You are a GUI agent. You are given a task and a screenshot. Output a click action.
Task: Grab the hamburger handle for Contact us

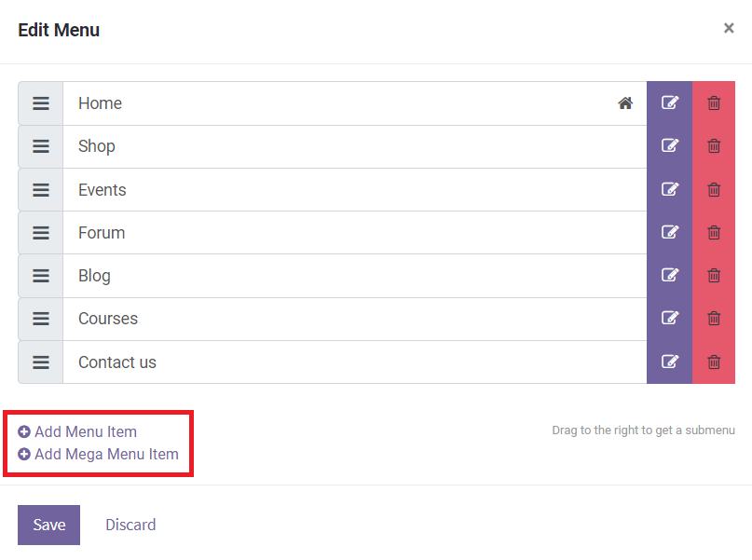point(41,362)
